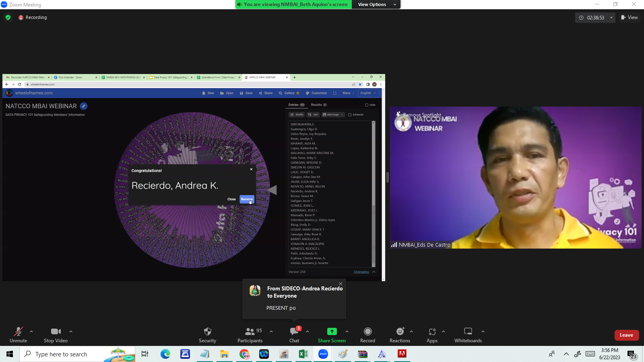Click Remove Spotlight on speaker video
Image resolution: width=644 pixels, height=362 pixels.
click(422, 115)
